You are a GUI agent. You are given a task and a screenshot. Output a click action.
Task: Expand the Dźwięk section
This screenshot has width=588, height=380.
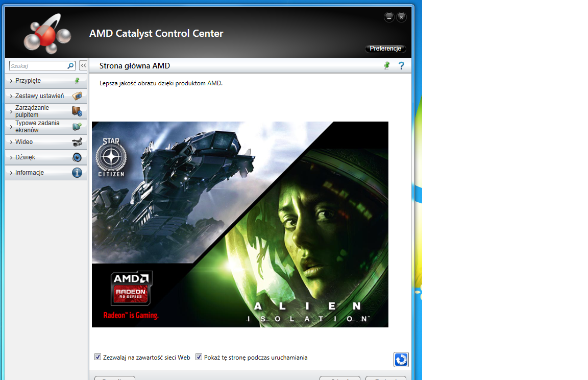[x=46, y=157]
